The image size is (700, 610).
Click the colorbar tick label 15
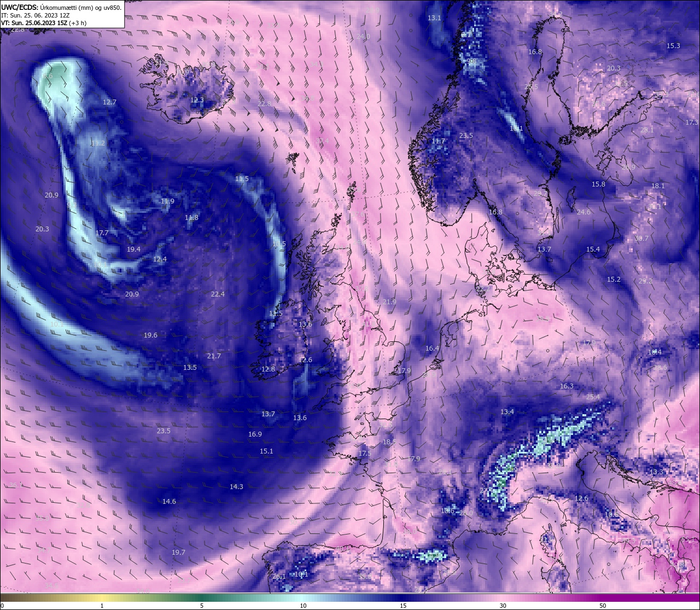[x=403, y=606]
